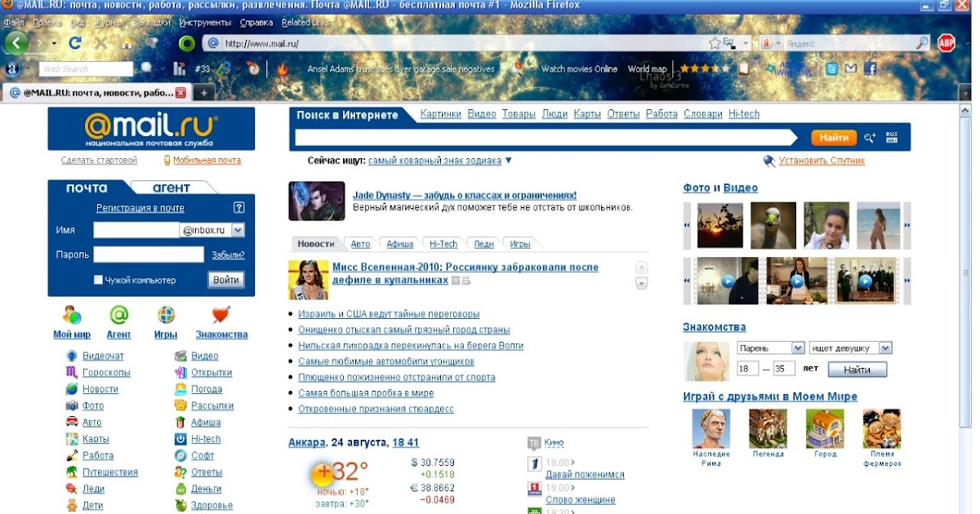The height and width of the screenshot is (514, 980).
Task: Click the Видео film icon in services list
Action: (x=180, y=356)
